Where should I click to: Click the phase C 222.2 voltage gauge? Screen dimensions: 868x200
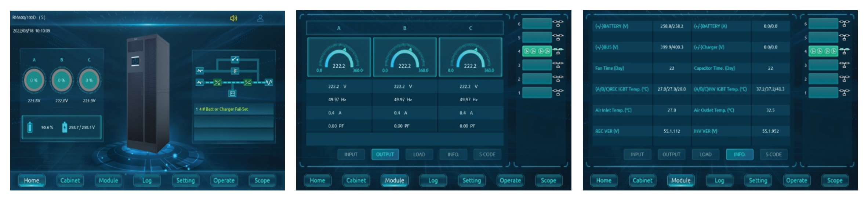[x=470, y=58]
